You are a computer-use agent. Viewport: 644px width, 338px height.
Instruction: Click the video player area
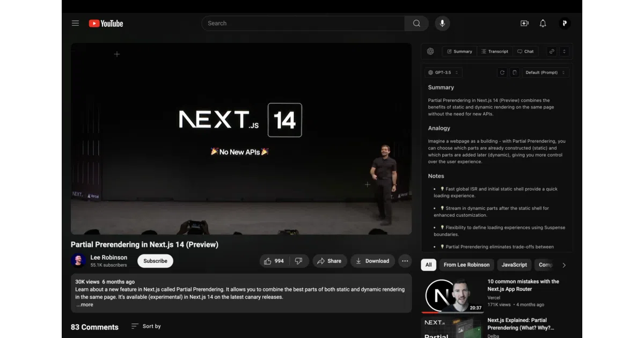241,138
